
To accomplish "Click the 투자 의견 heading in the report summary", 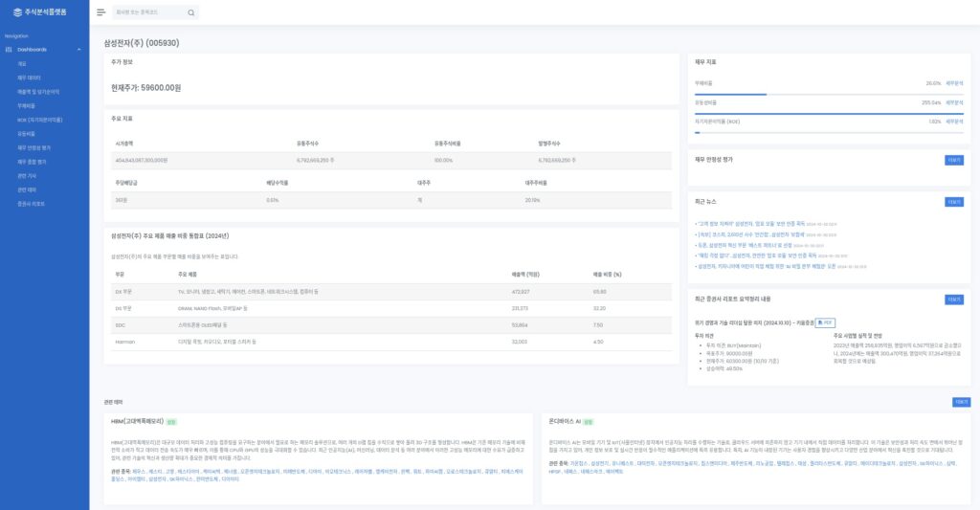I will pyautogui.click(x=703, y=336).
